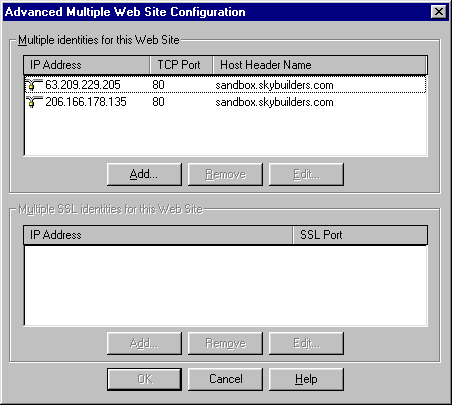Click Edit button under Web Site identities

pos(306,174)
